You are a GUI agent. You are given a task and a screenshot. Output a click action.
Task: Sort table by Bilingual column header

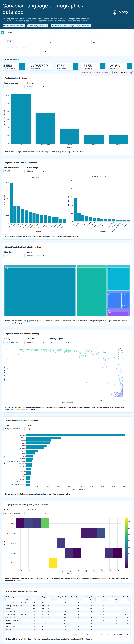point(89,597)
